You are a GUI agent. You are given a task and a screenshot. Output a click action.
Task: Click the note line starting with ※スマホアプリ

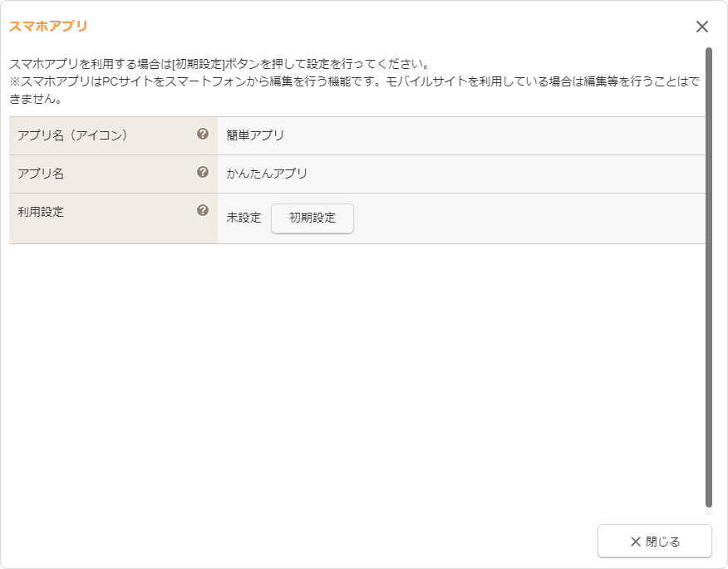coord(354,81)
